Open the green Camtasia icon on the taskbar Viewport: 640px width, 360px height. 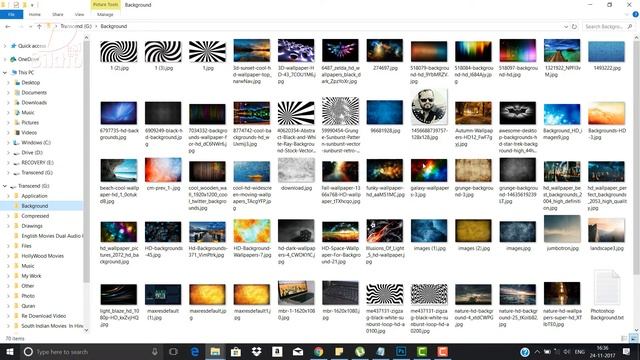point(422,351)
